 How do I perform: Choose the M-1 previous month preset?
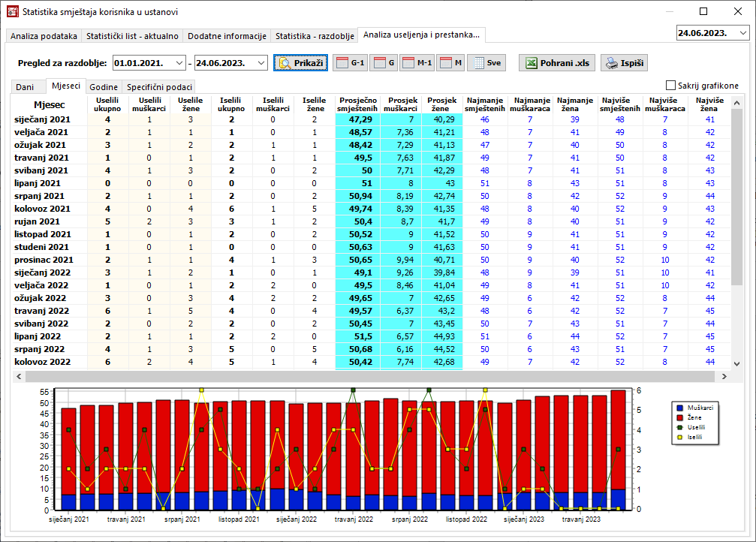click(417, 63)
